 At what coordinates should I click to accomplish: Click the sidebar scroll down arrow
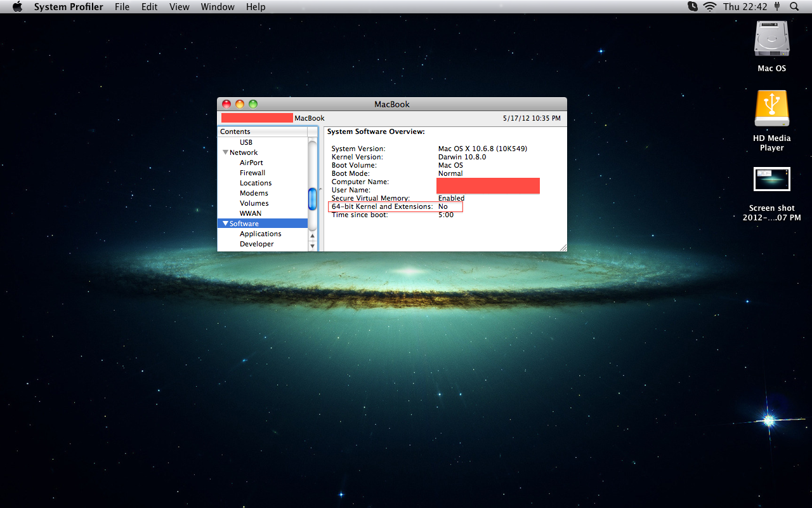coord(312,246)
